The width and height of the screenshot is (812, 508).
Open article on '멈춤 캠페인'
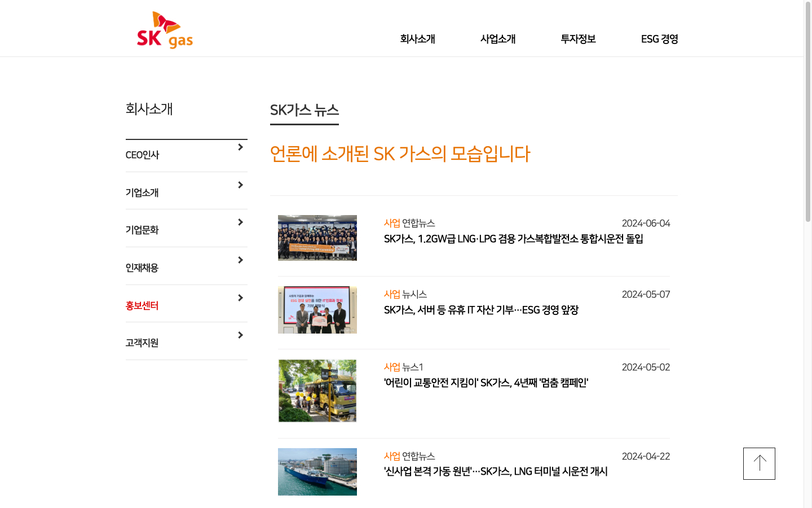coord(486,383)
